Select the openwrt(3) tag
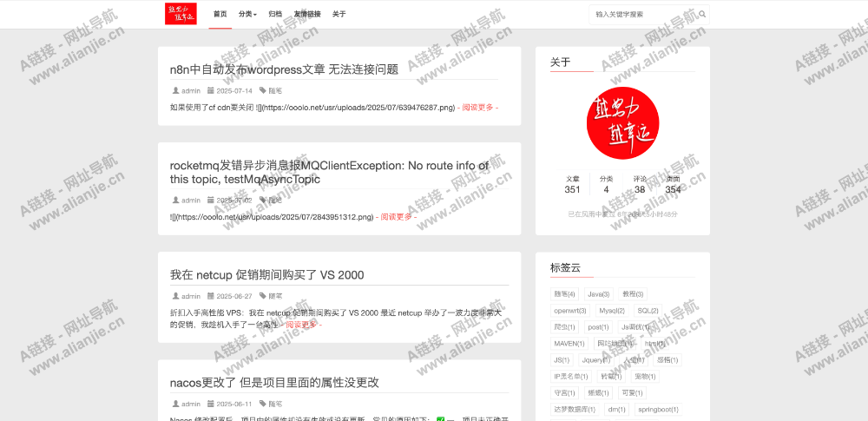The width and height of the screenshot is (868, 421). pos(570,310)
